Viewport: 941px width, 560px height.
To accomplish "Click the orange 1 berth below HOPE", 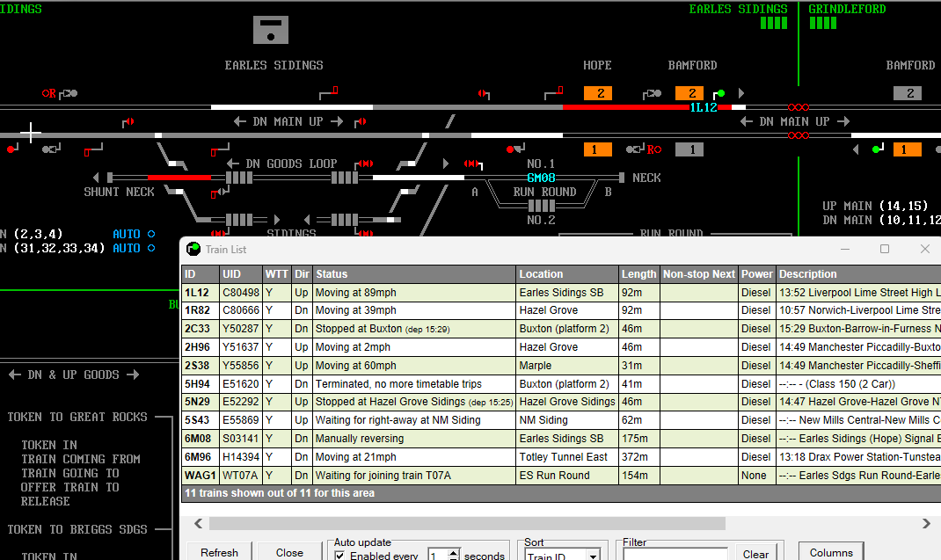I will pyautogui.click(x=598, y=149).
